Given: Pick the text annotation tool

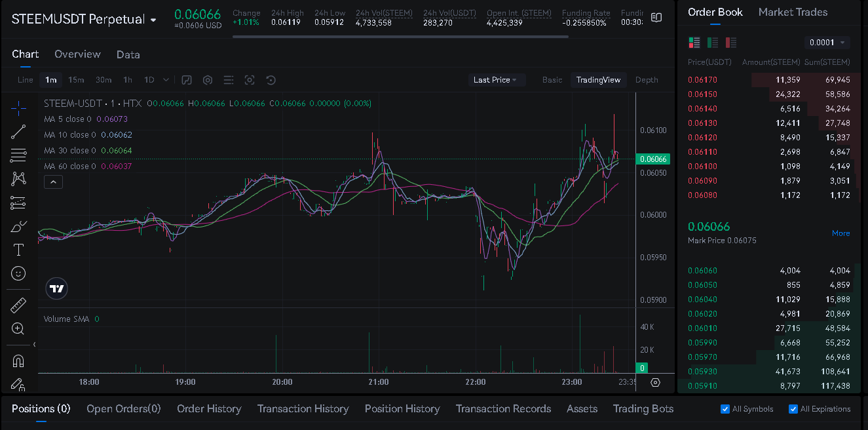Looking at the screenshot, I should tap(18, 250).
